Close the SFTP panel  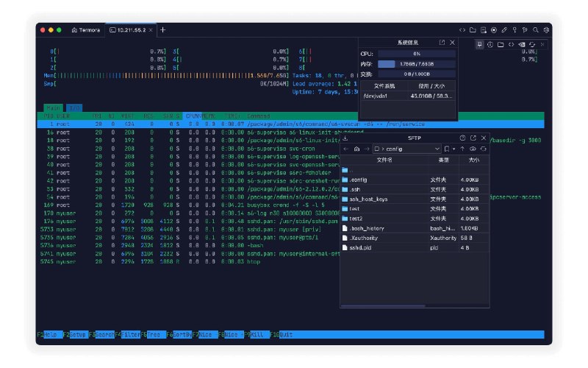(x=484, y=138)
